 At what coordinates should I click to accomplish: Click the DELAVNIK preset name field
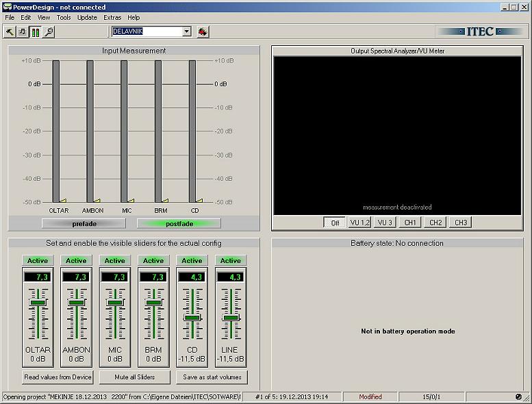147,31
